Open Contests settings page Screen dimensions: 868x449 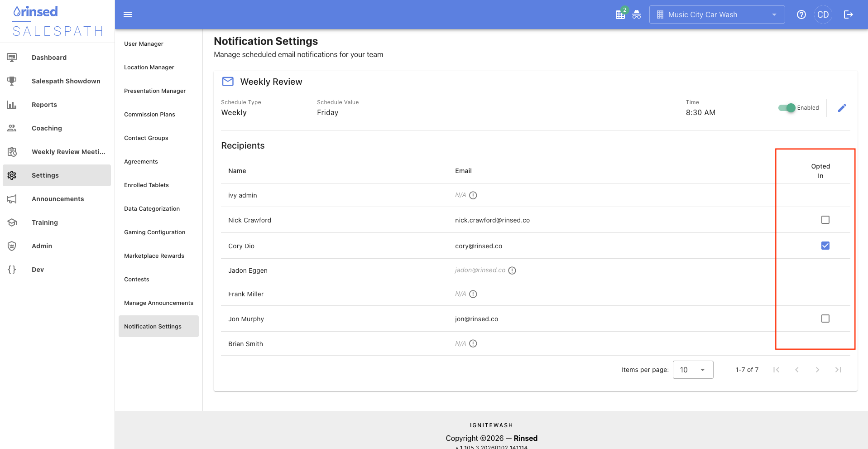tap(158, 279)
